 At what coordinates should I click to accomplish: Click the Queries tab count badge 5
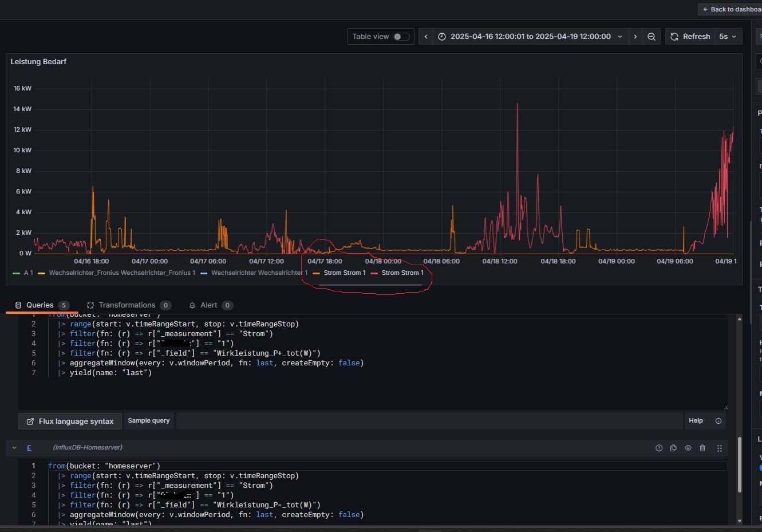64,305
